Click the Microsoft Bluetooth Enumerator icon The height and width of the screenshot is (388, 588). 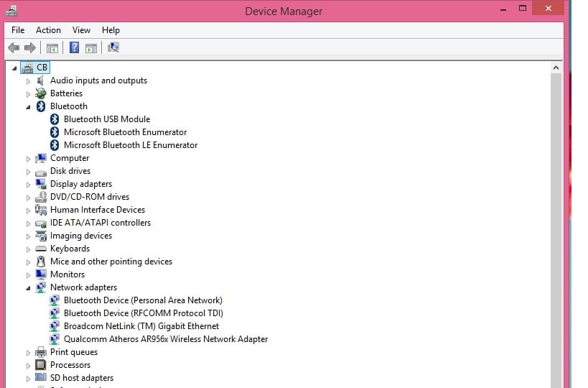tap(55, 132)
